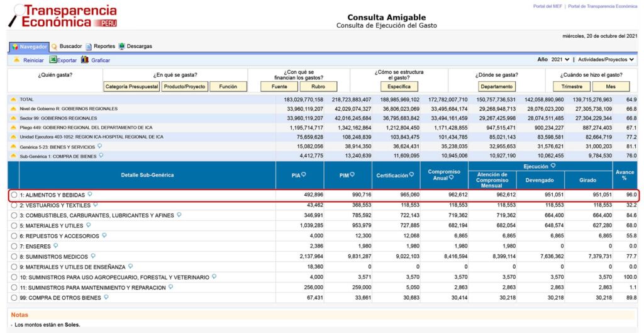Click the Producto/Proyecto button
Viewport: 644px width, 333px height.
184,87
